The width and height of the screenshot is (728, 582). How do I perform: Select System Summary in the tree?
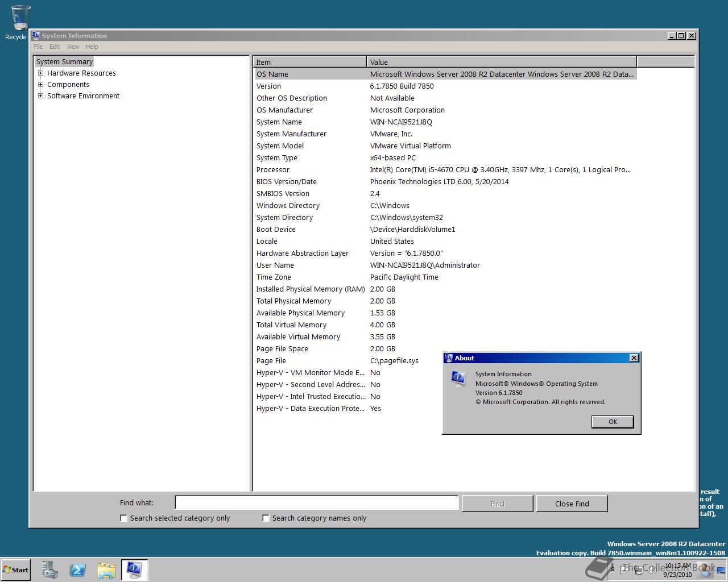(64, 61)
